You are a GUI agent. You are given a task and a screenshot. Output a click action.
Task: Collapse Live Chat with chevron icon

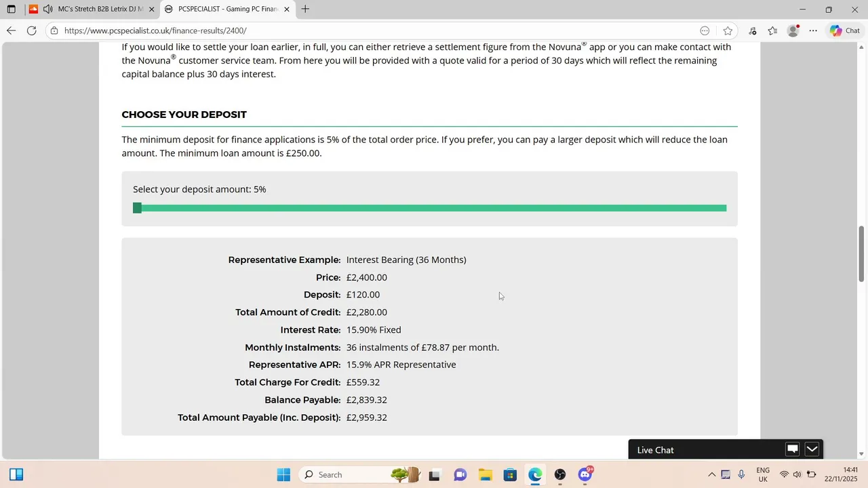point(812,449)
